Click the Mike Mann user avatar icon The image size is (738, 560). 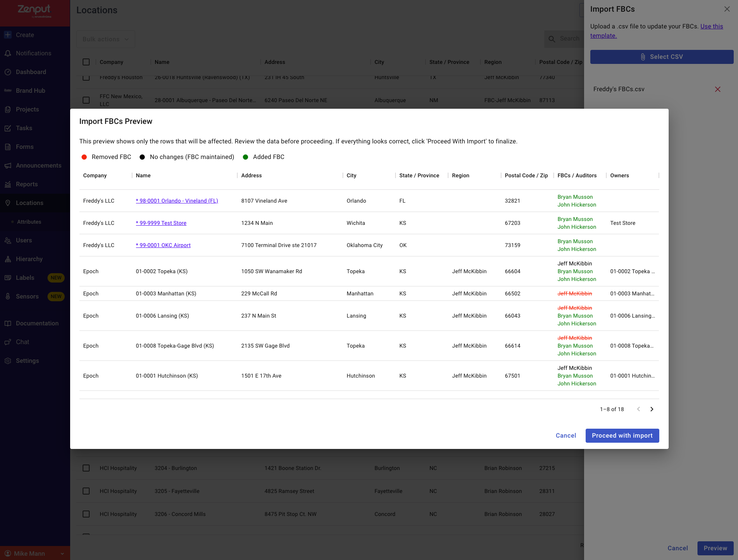pyautogui.click(x=8, y=553)
